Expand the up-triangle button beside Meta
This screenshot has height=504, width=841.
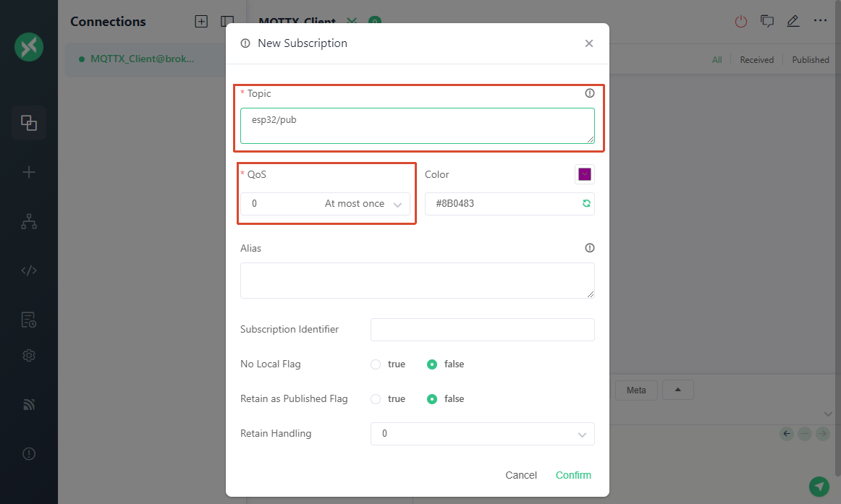(678, 390)
